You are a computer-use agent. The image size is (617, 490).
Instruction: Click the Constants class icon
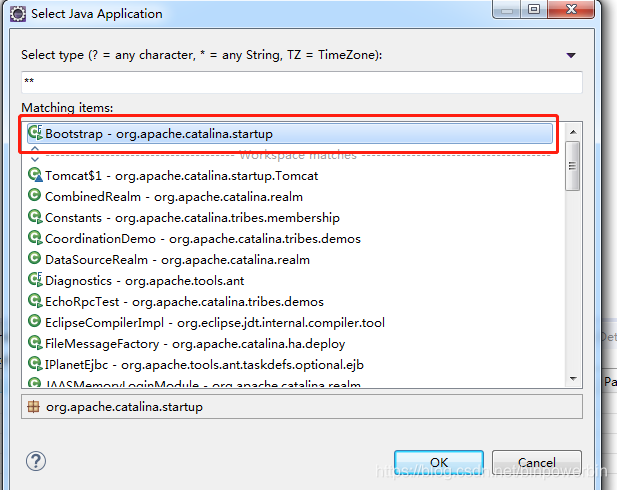[x=35, y=216]
